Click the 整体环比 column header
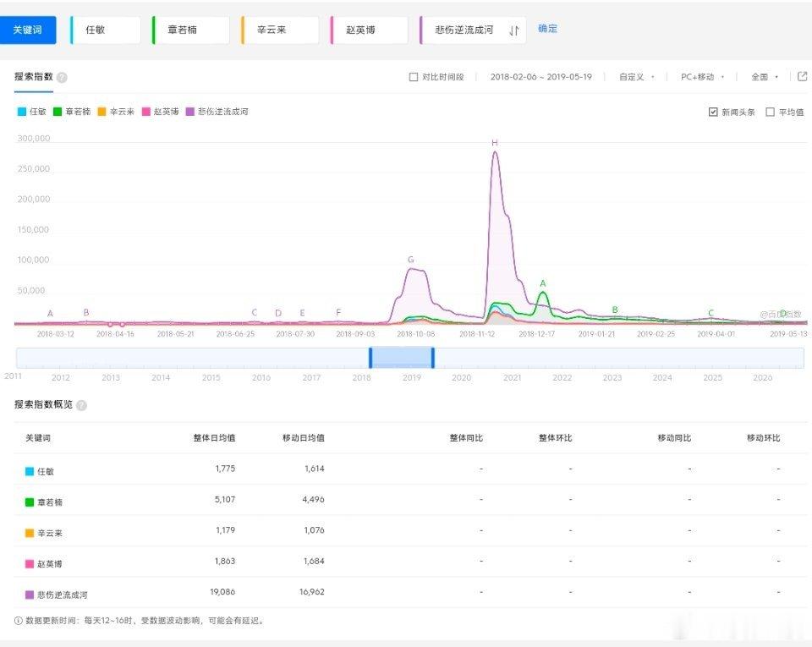This screenshot has width=812, height=647. [x=555, y=438]
